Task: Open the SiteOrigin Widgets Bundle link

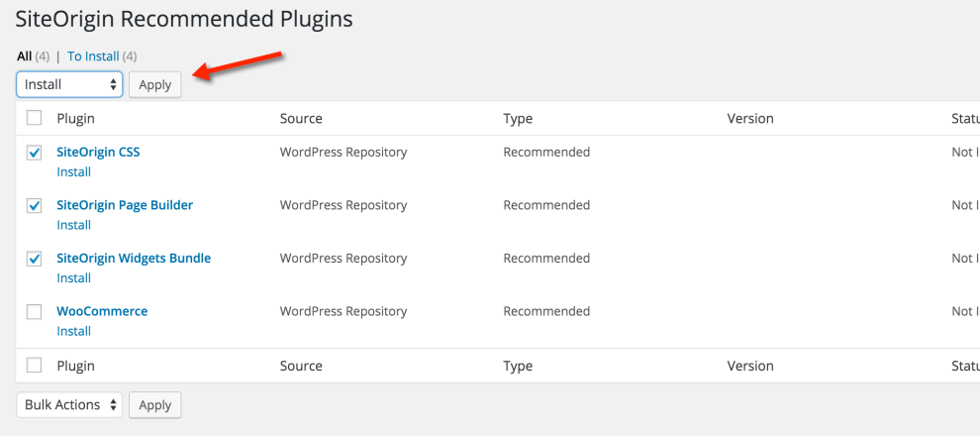Action: pyautogui.click(x=134, y=258)
